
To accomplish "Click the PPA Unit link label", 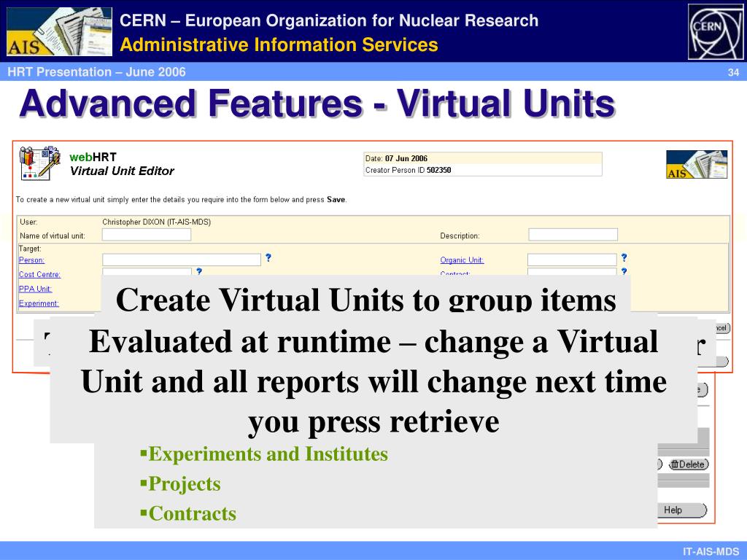I will click(x=35, y=289).
